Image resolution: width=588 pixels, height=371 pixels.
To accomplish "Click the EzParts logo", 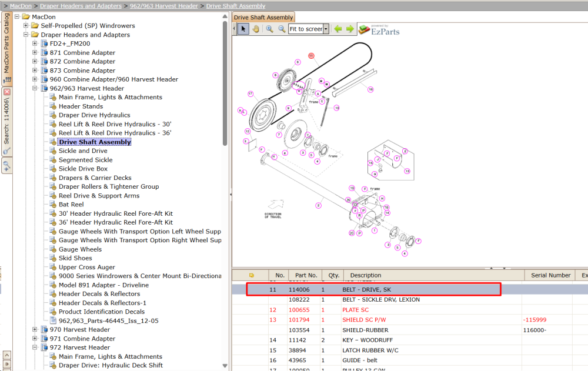I will click(x=379, y=29).
